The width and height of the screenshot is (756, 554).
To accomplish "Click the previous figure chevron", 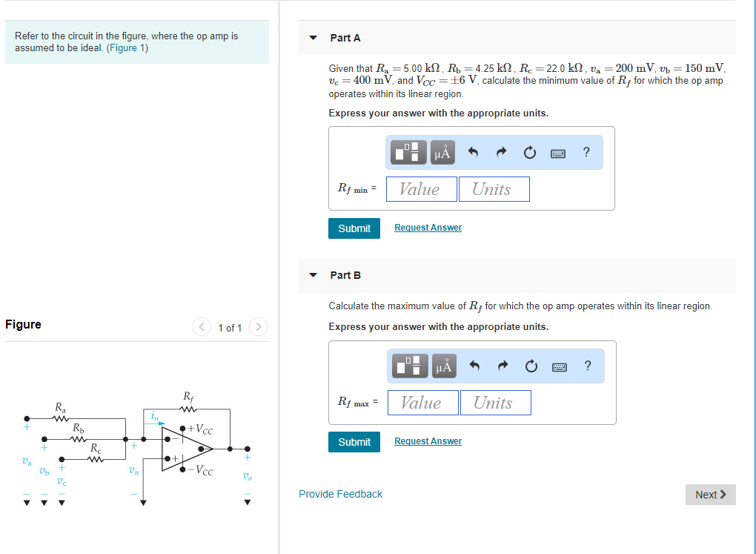I will (x=201, y=327).
